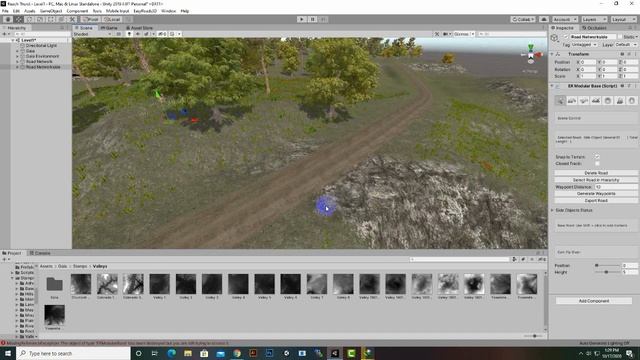Expand Side Objects Status foldout
Screen dimensions: 640x360
coord(552,210)
